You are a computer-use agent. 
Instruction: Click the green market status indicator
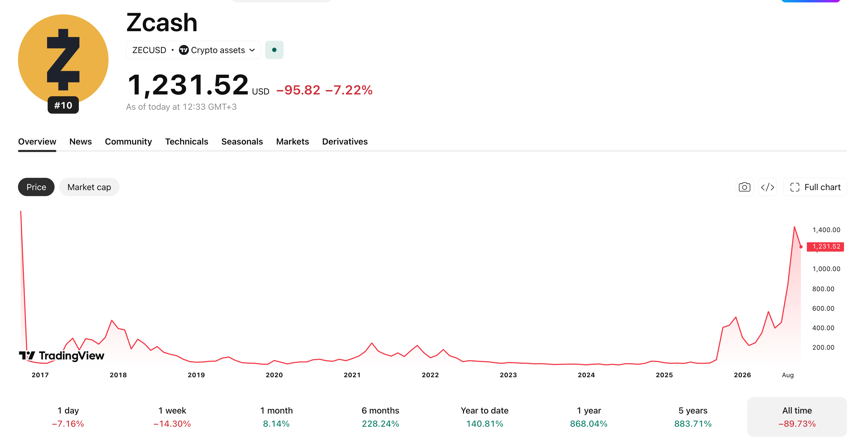coord(274,50)
